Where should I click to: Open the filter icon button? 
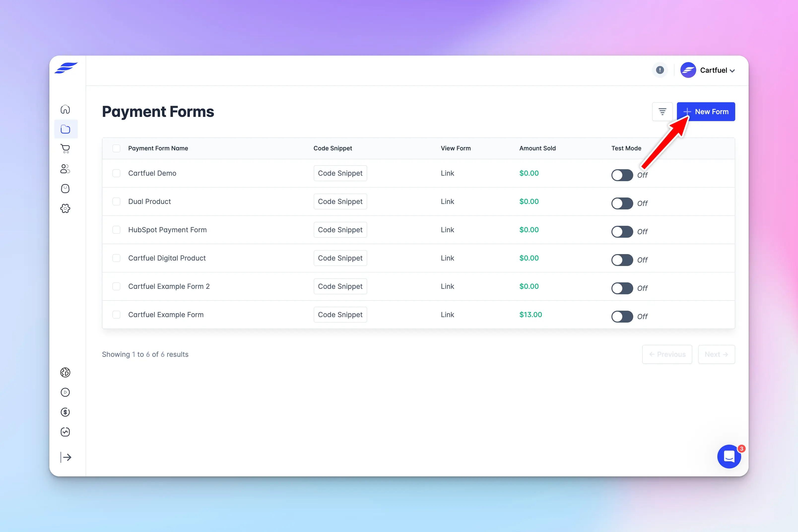click(662, 112)
